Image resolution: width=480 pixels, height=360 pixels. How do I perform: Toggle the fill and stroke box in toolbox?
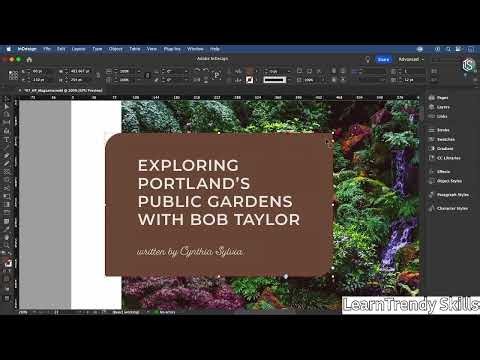(8, 263)
